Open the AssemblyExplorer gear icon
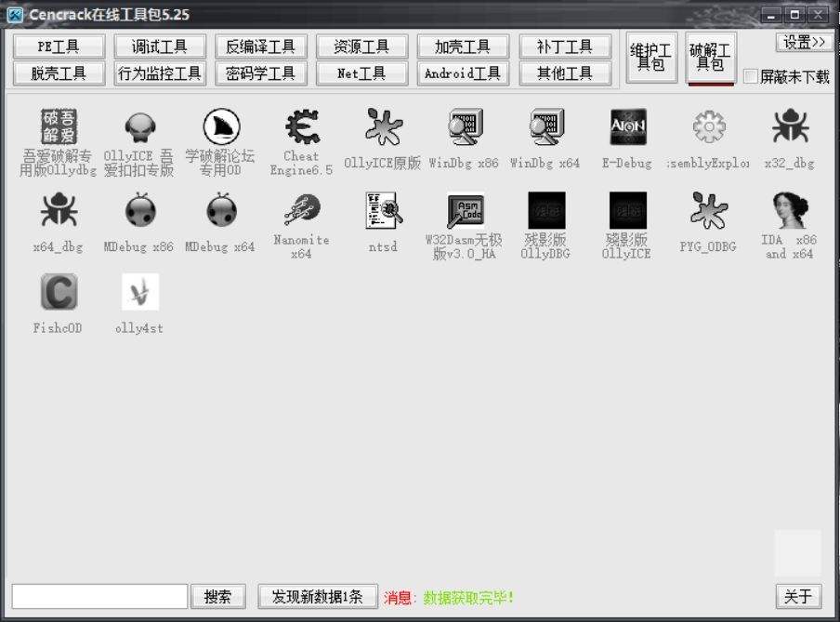Screen dimensions: 840x622 709,127
